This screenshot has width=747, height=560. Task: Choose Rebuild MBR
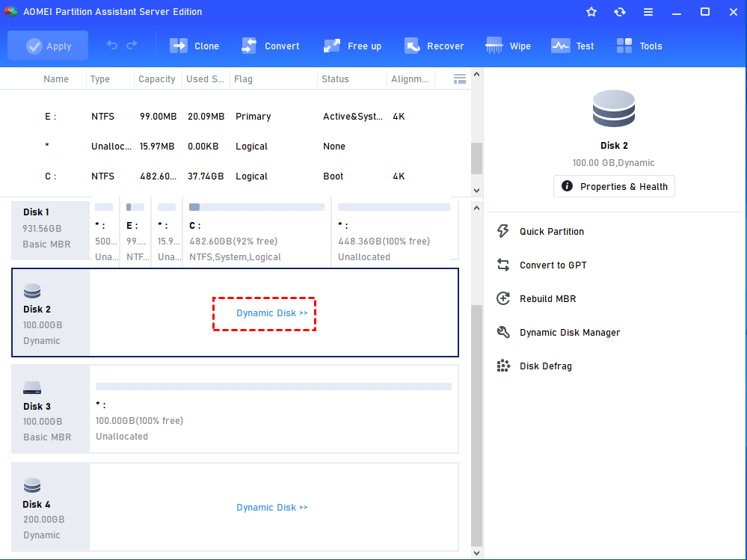[548, 299]
